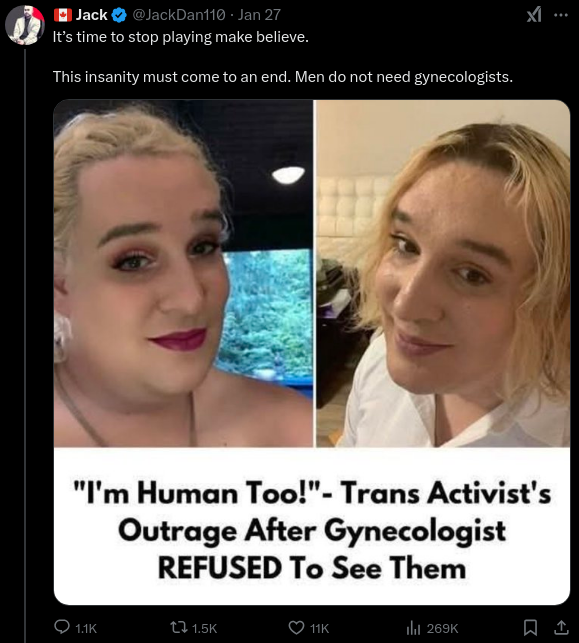
Task: Open the three-dot more options menu
Action: click(x=561, y=15)
